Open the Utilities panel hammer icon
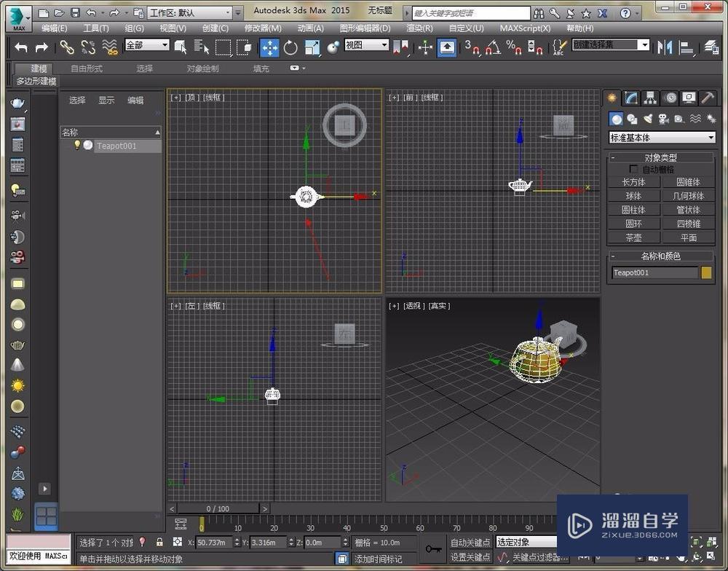This screenshot has width=728, height=571. (707, 98)
